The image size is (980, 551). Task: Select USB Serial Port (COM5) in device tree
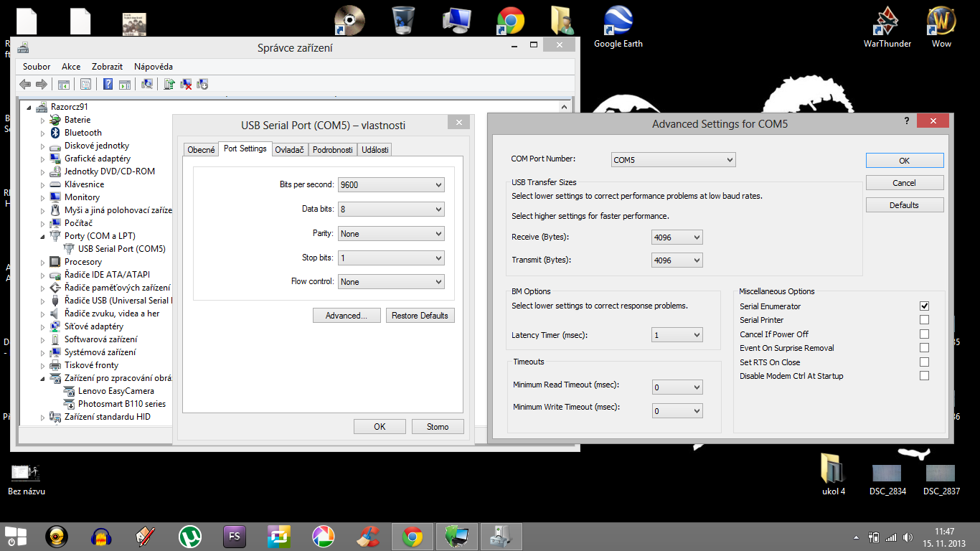[x=121, y=249]
